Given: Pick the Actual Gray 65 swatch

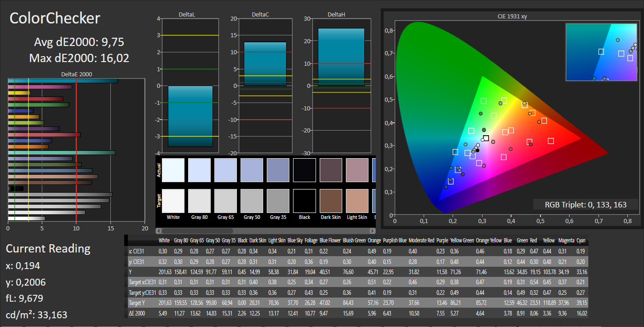Looking at the screenshot, I should (x=226, y=170).
